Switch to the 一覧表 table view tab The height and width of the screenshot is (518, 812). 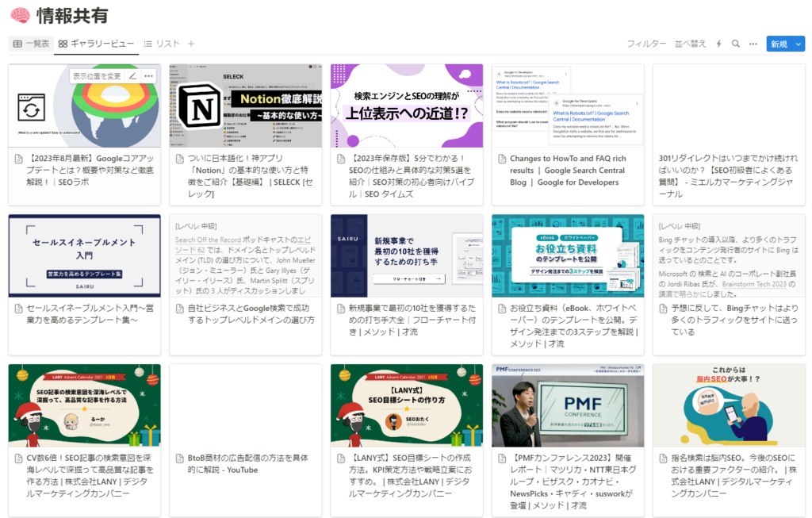[31, 44]
